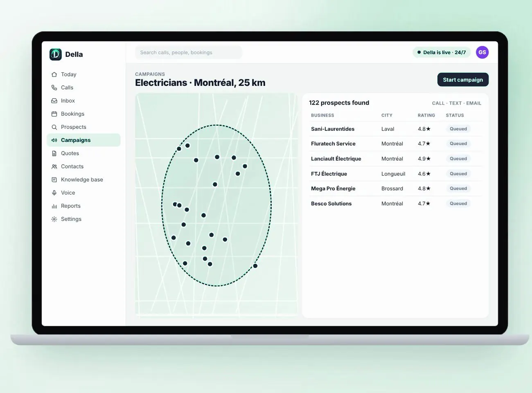
Task: Select the Campaigns menu item
Action: pyautogui.click(x=83, y=140)
